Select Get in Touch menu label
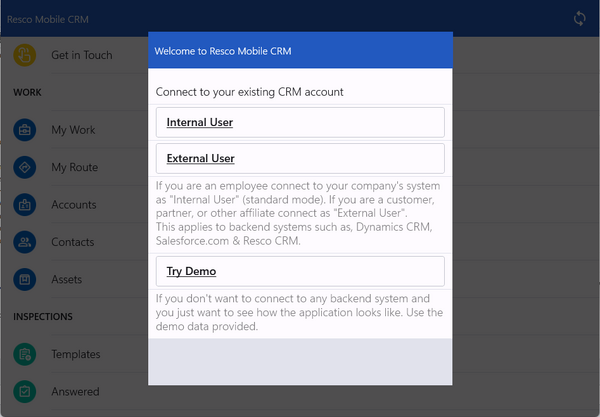This screenshot has height=417, width=600. point(82,55)
